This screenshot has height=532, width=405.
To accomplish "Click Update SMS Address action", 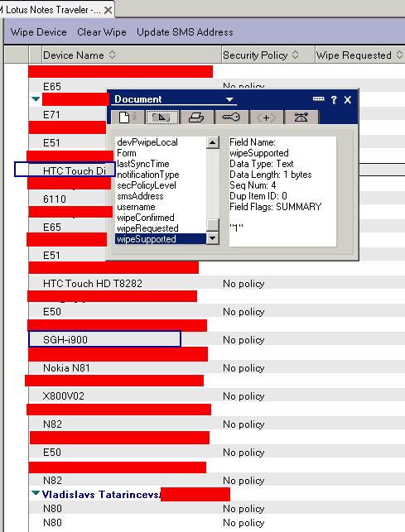I will (x=185, y=32).
